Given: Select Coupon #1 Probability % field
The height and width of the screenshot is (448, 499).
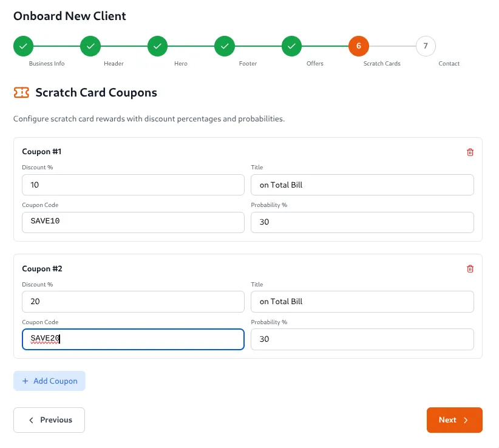Looking at the screenshot, I should point(362,222).
